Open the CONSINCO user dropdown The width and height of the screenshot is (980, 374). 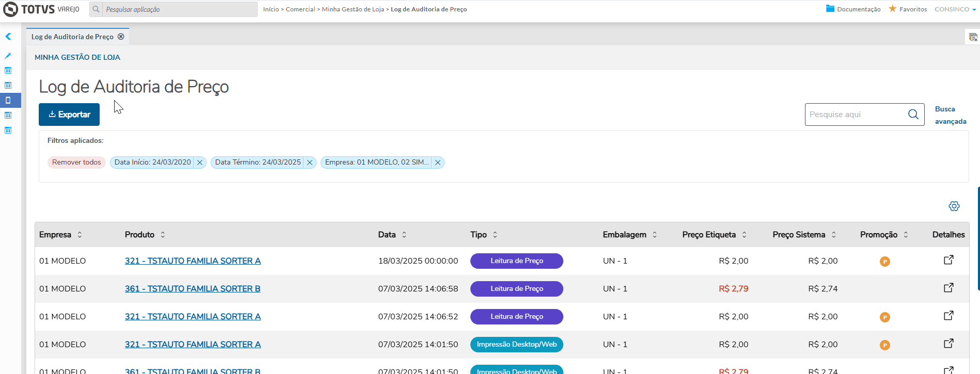tap(955, 9)
